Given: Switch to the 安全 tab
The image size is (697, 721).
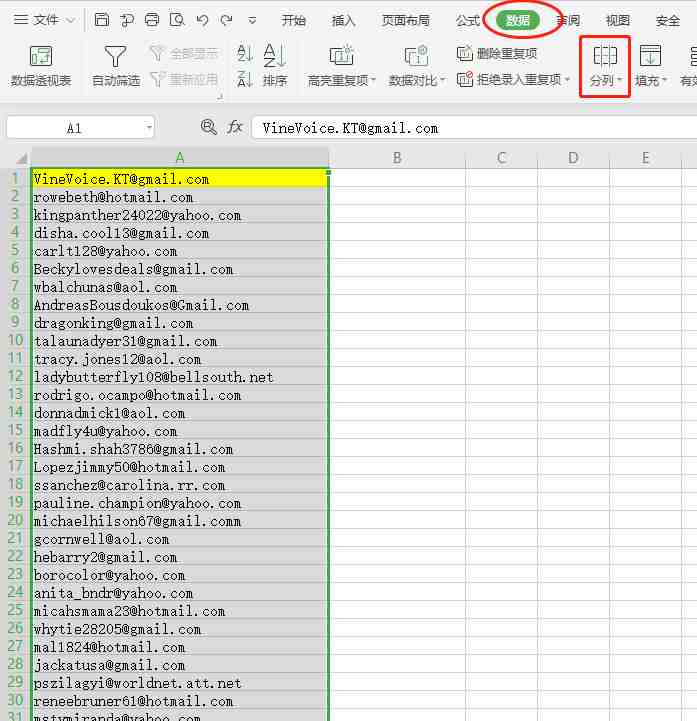Looking at the screenshot, I should [x=668, y=20].
